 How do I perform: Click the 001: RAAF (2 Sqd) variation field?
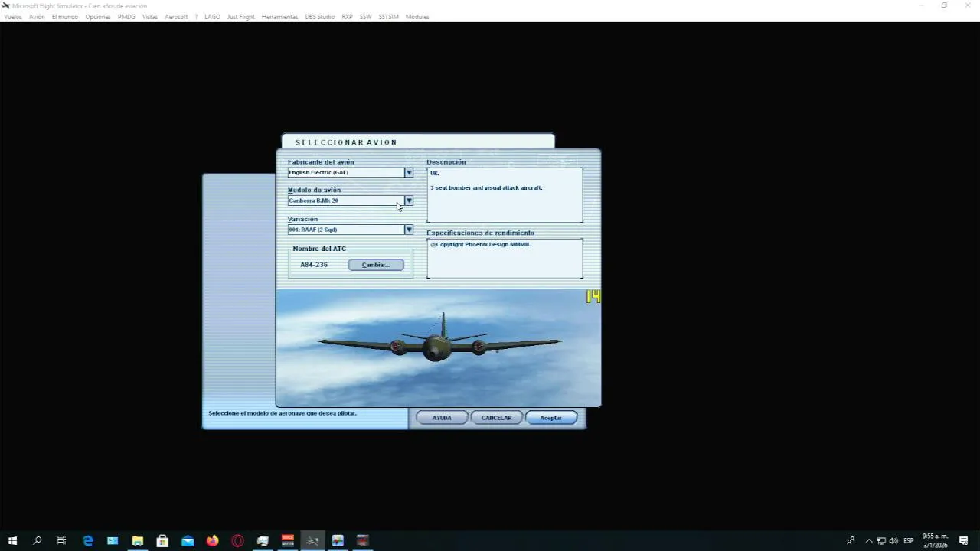(346, 230)
